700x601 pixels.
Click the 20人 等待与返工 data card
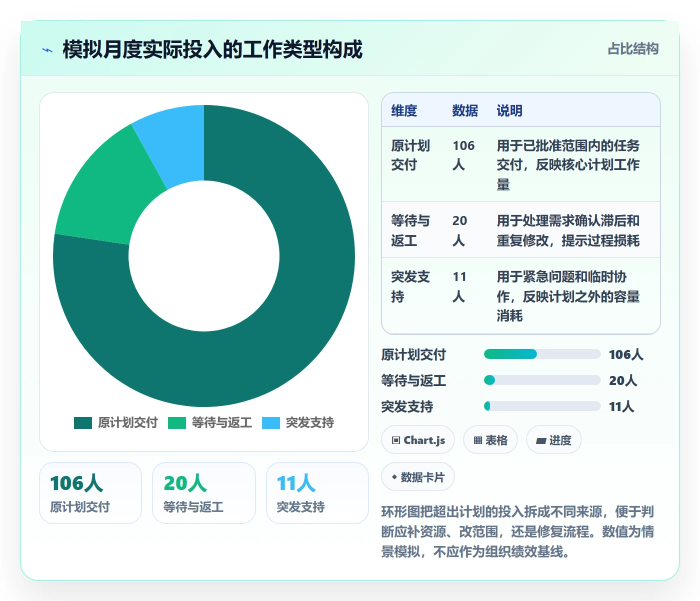tap(204, 493)
